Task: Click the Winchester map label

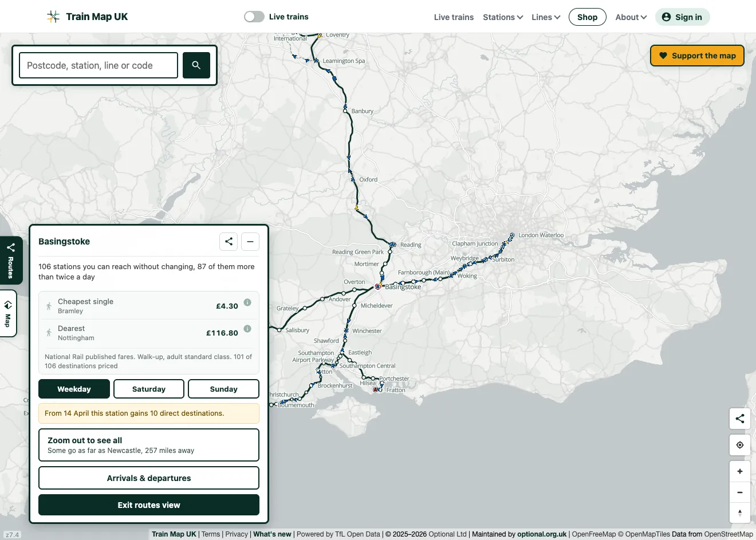Action: pos(367,331)
